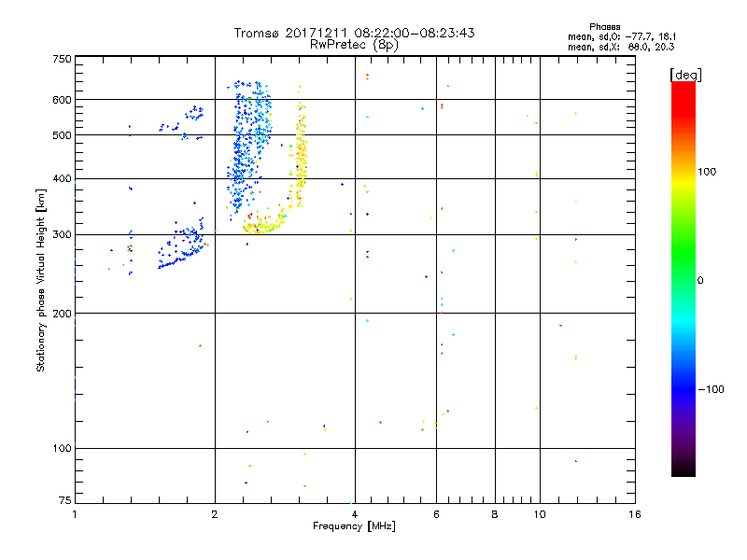Click the '[deg]' colorbar unit label
Image resolution: width=747 pixels, height=560 pixels.
pos(685,75)
